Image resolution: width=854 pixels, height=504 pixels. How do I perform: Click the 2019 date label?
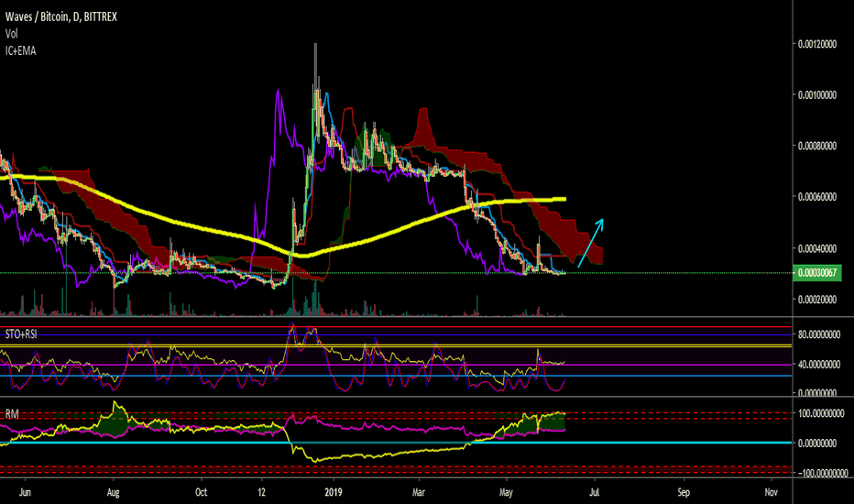click(x=333, y=492)
